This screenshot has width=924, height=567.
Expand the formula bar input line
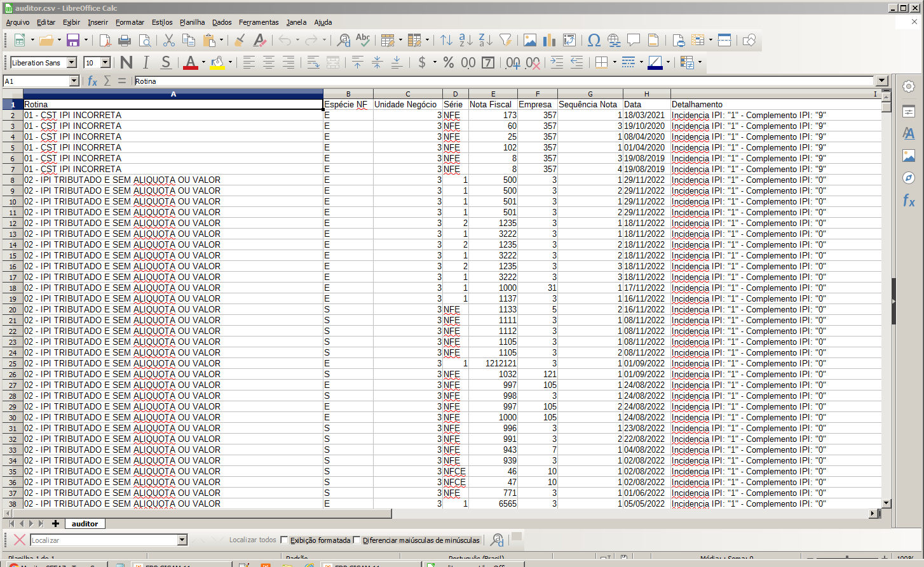881,81
